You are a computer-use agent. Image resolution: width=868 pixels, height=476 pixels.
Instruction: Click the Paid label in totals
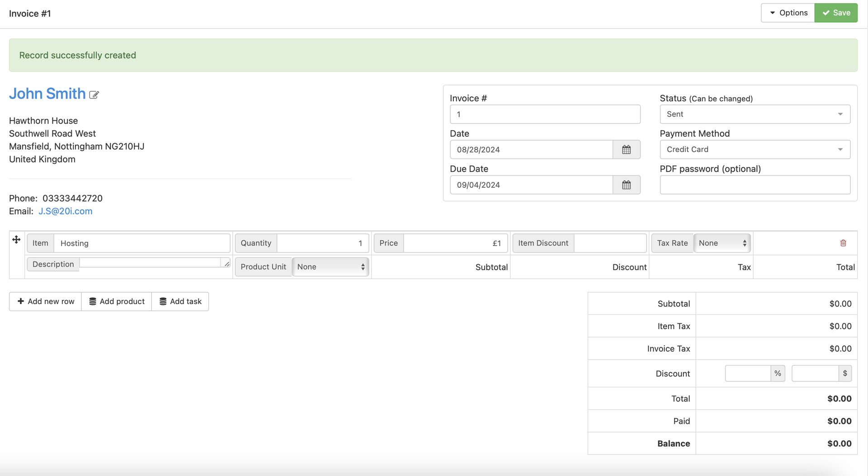click(682, 421)
